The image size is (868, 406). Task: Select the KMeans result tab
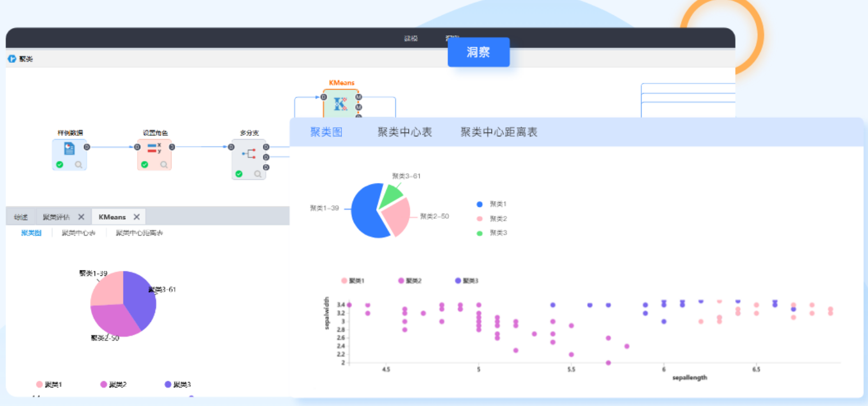[x=112, y=217]
